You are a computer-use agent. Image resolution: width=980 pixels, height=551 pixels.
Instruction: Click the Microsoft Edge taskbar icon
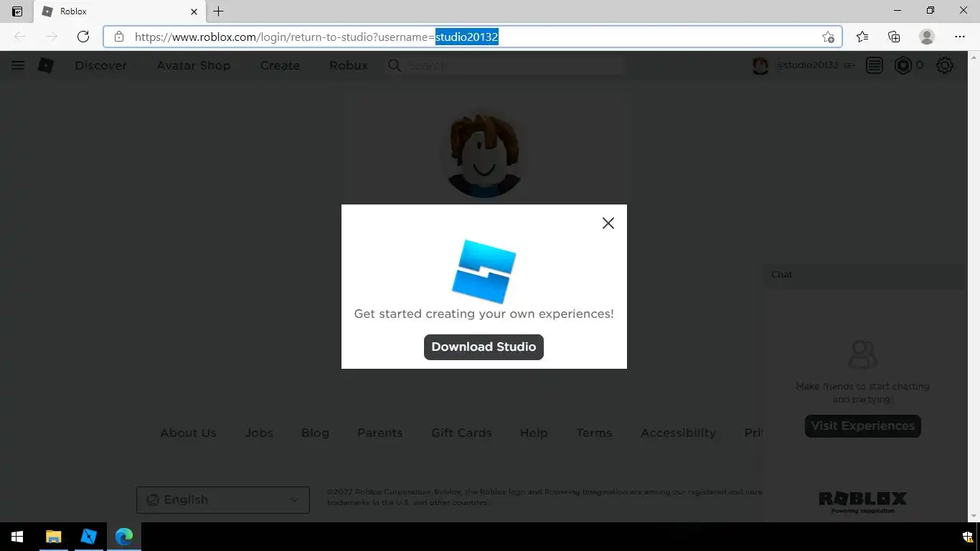[x=124, y=537]
